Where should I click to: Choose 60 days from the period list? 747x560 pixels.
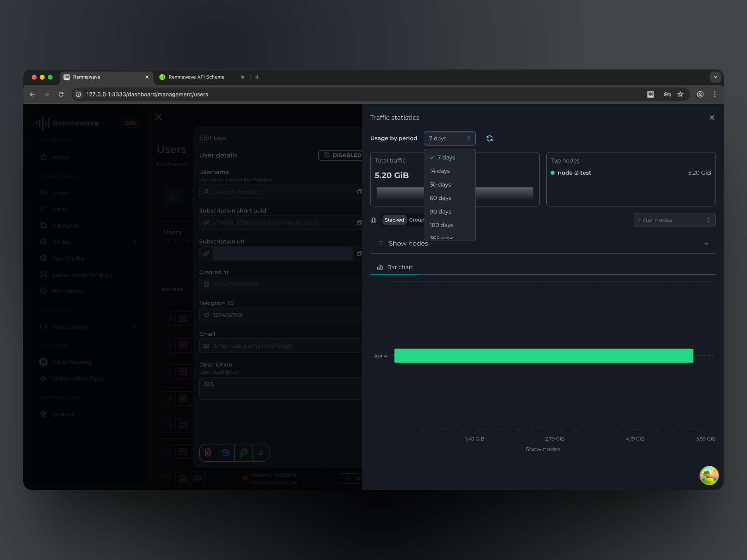click(449, 198)
